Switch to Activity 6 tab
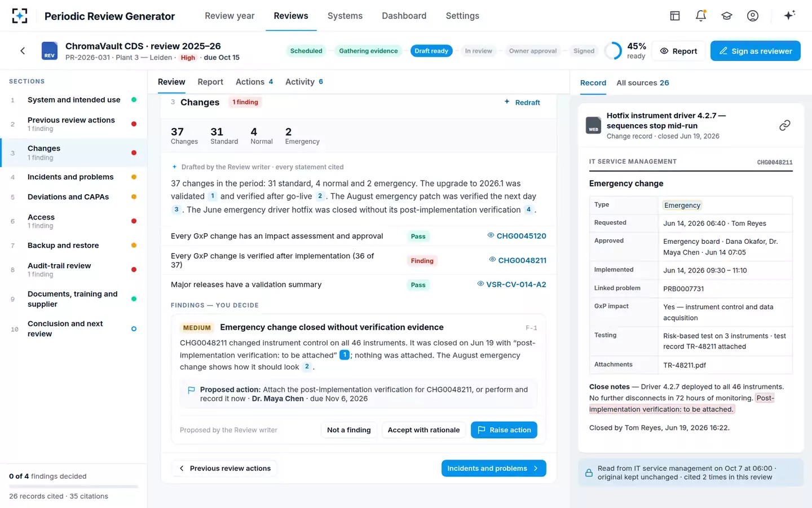This screenshot has width=812, height=508. (304, 82)
